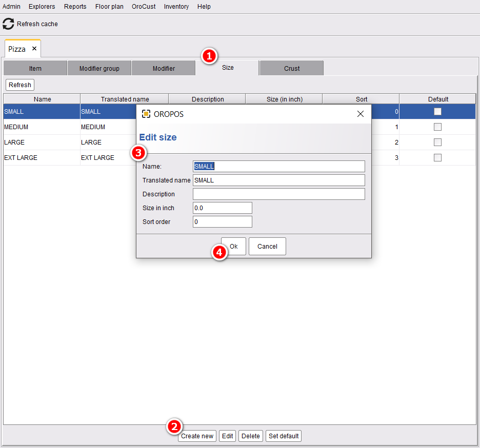Select the SMALL name cell
The width and height of the screenshot is (480, 448).
[x=42, y=112]
